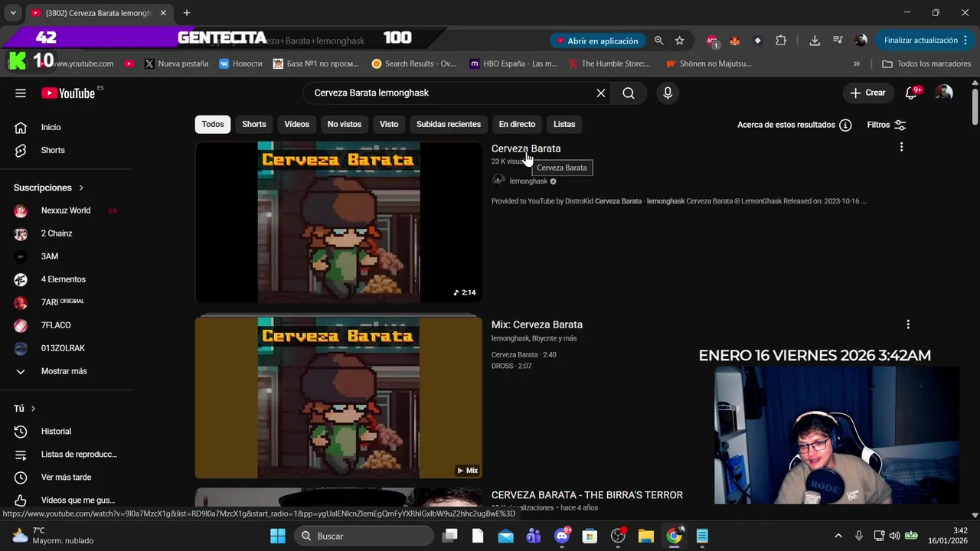
Task: Open options menu for Cerveza Barata video
Action: (x=901, y=147)
